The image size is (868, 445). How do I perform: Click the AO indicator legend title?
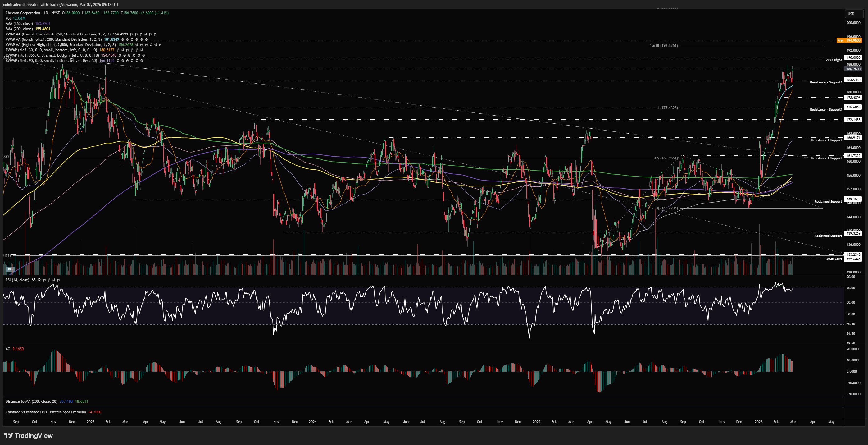pos(8,349)
